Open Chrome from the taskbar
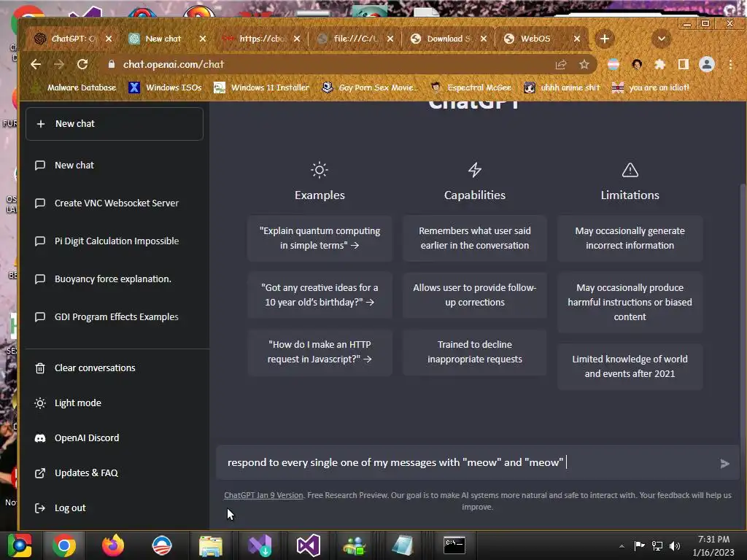The width and height of the screenshot is (747, 560). click(64, 545)
